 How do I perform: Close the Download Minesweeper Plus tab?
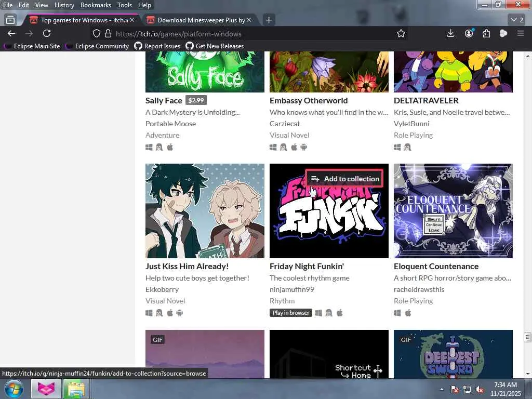[x=249, y=20]
